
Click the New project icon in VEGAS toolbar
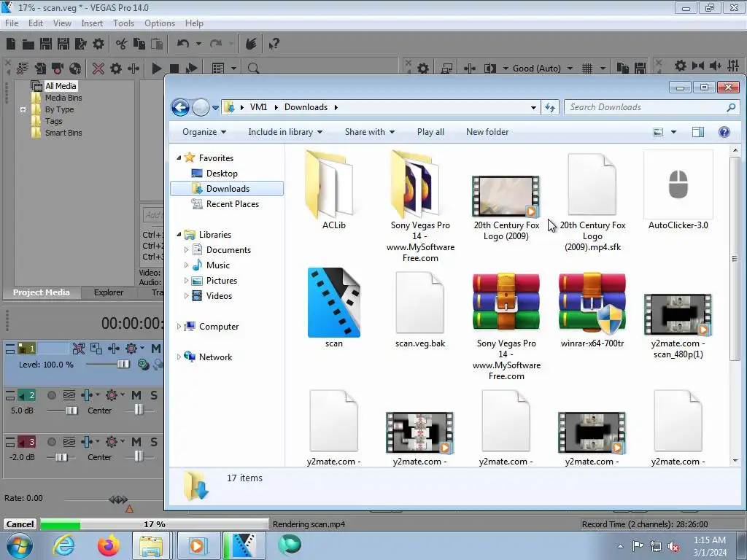click(10, 44)
